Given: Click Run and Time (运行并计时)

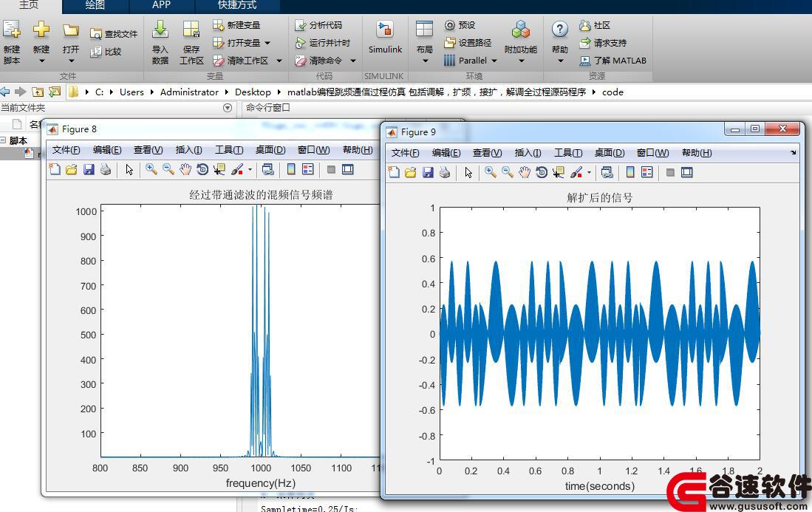Looking at the screenshot, I should coord(322,42).
